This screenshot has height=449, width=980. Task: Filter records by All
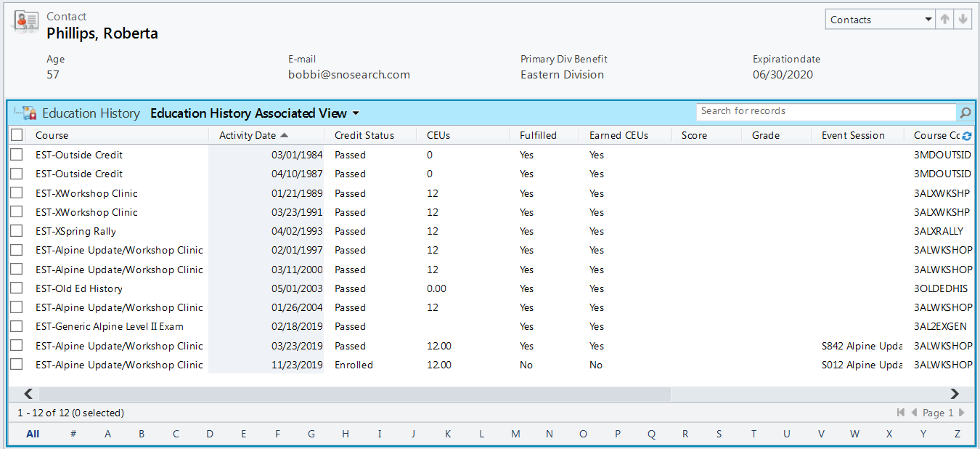[x=33, y=434]
